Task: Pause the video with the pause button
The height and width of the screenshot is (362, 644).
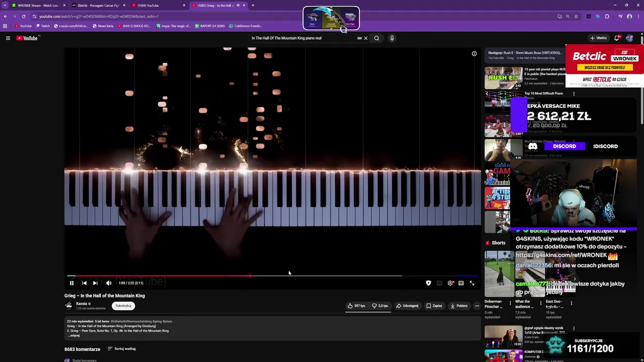Action: point(71,283)
